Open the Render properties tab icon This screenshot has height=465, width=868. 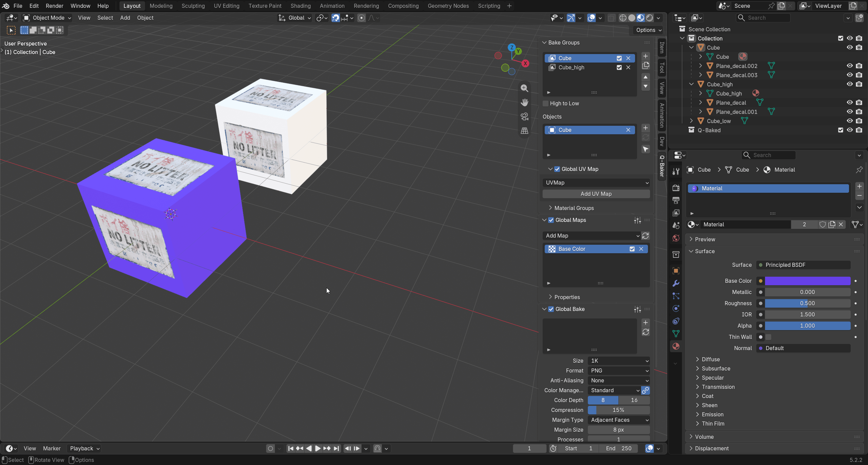point(676,188)
